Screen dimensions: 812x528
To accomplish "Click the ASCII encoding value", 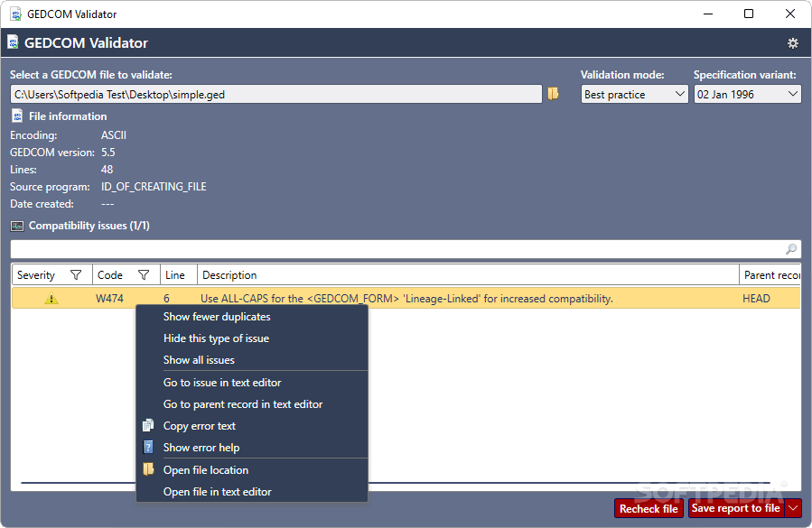I will 114,135.
